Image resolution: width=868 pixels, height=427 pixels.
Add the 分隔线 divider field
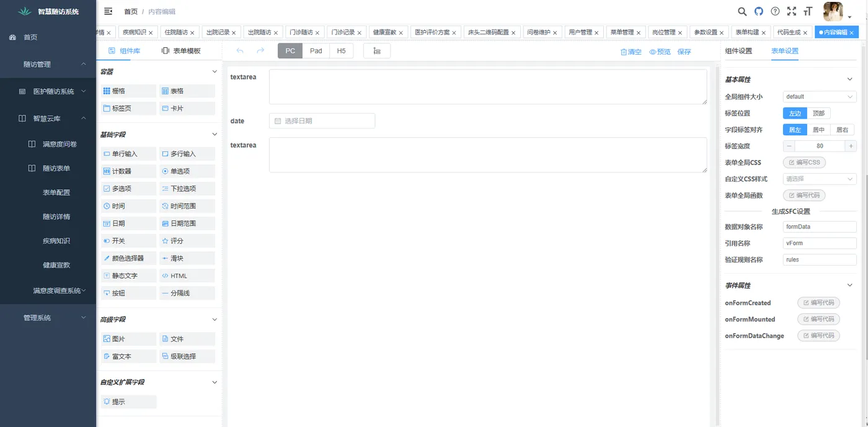(x=187, y=293)
